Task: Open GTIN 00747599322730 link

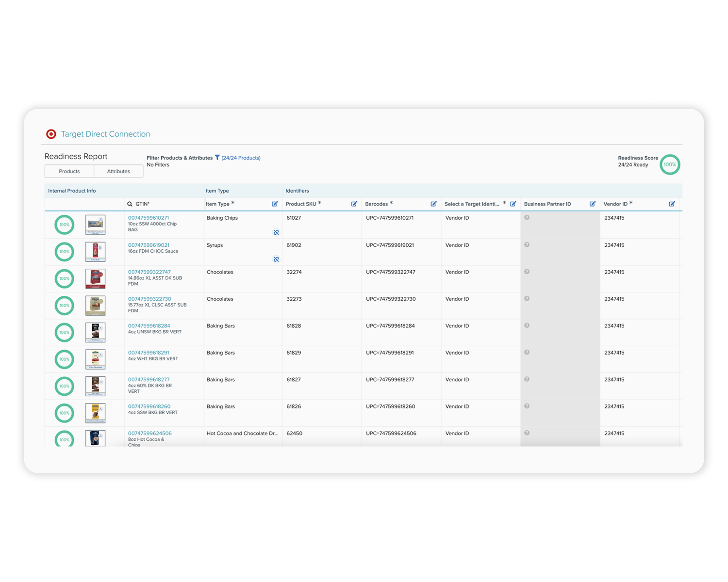Action: pyautogui.click(x=149, y=299)
